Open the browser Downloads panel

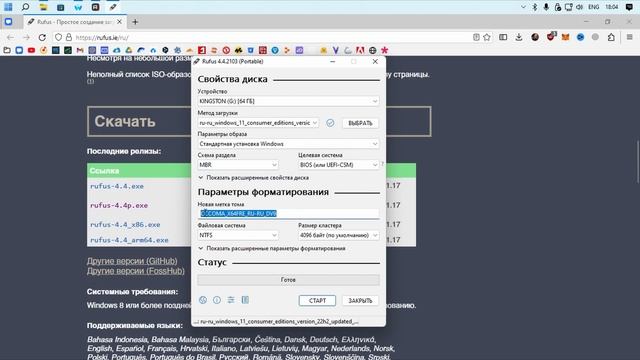point(519,37)
